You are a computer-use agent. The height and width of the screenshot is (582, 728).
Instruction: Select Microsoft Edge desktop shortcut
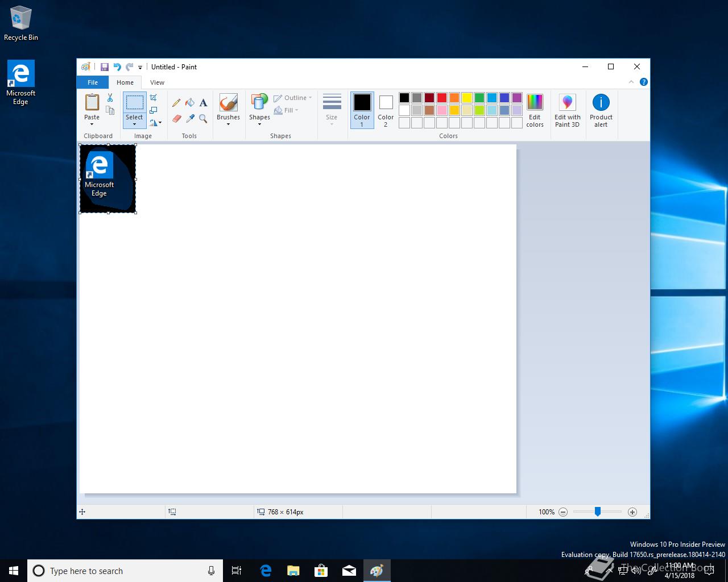coord(21,83)
